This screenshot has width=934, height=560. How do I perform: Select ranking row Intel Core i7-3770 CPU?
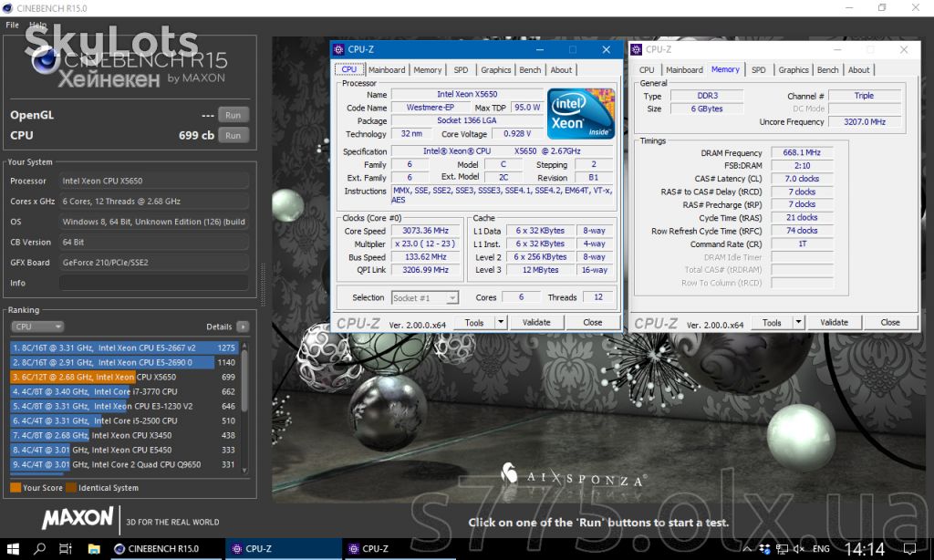tap(124, 391)
